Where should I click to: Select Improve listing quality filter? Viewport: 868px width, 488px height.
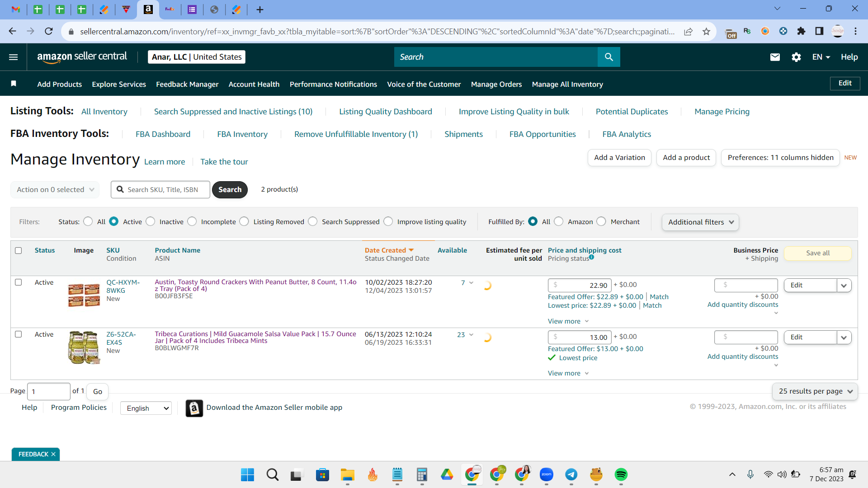(x=388, y=221)
